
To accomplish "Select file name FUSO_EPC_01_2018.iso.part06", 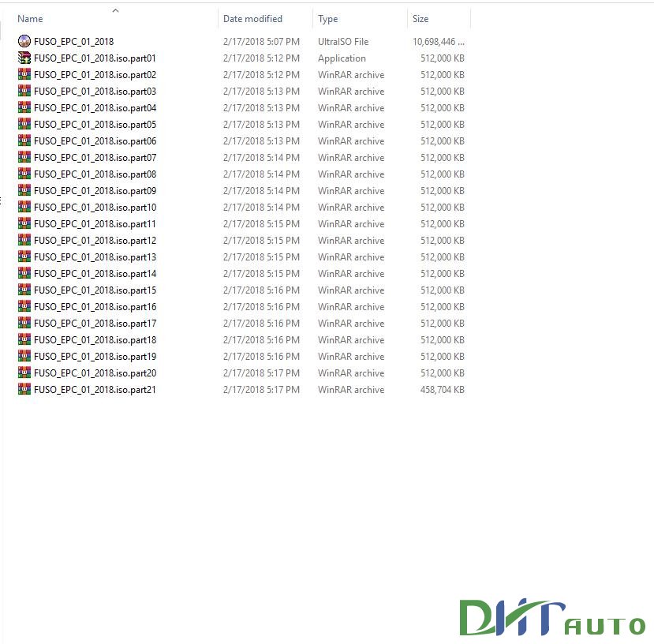I will coord(95,141).
